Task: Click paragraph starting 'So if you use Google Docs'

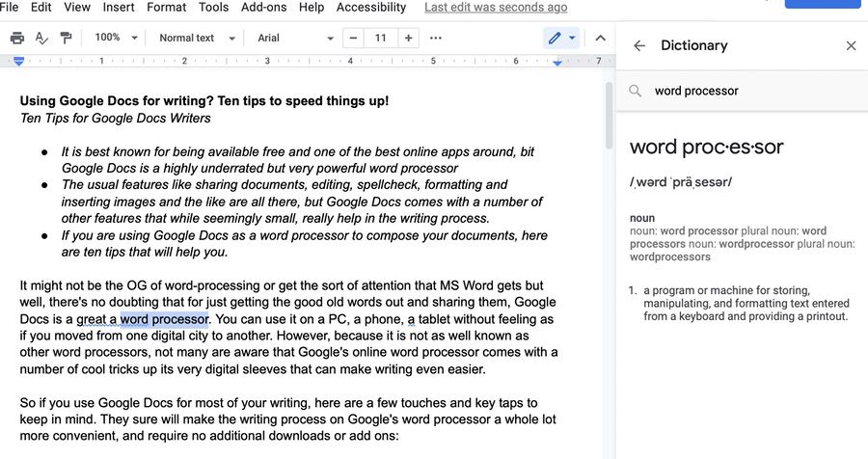Action: 287,419
